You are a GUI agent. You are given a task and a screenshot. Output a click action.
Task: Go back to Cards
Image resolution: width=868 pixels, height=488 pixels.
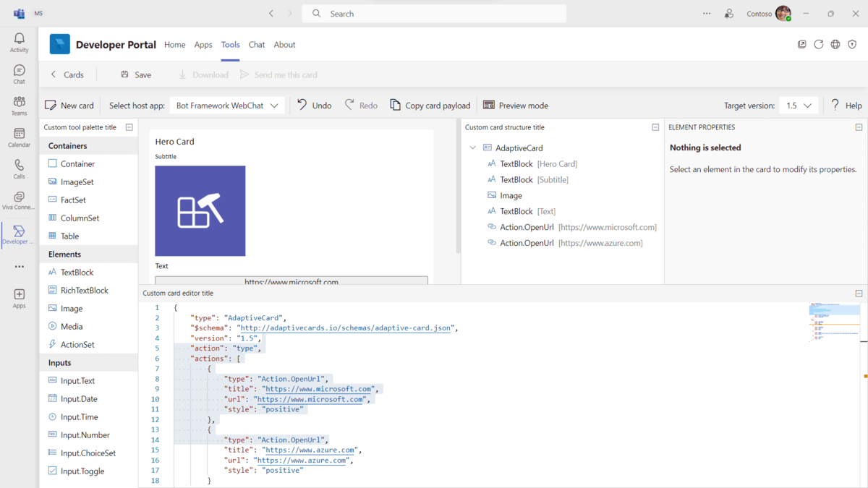pyautogui.click(x=67, y=74)
